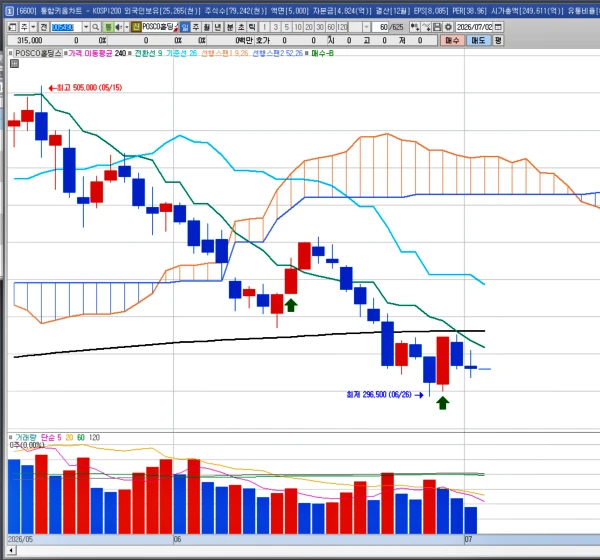The width and height of the screenshot is (600, 560).
Task: Click the 단순 5 volume average label
Action: (x=51, y=438)
